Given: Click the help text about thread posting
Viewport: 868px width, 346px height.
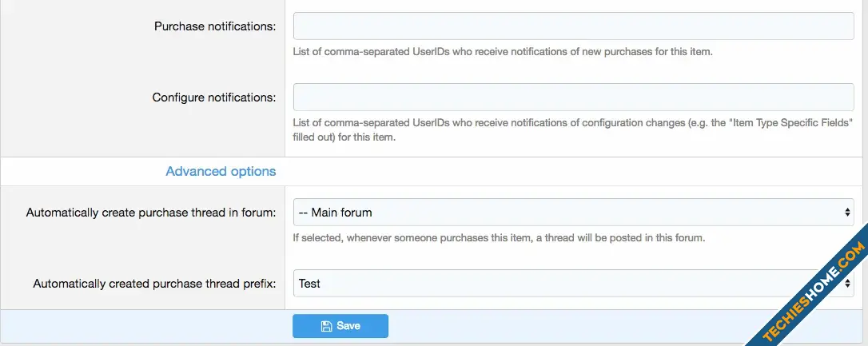Looking at the screenshot, I should (499, 238).
